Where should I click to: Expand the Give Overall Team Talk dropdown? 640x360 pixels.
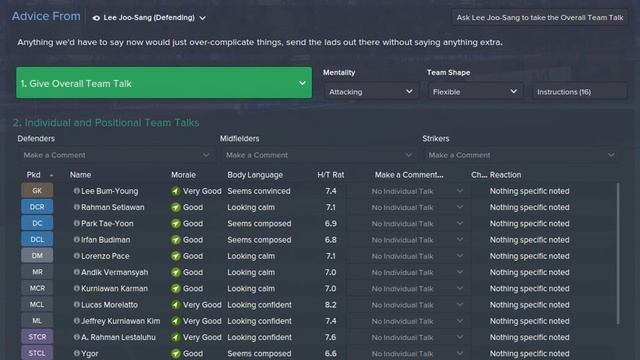164,83
